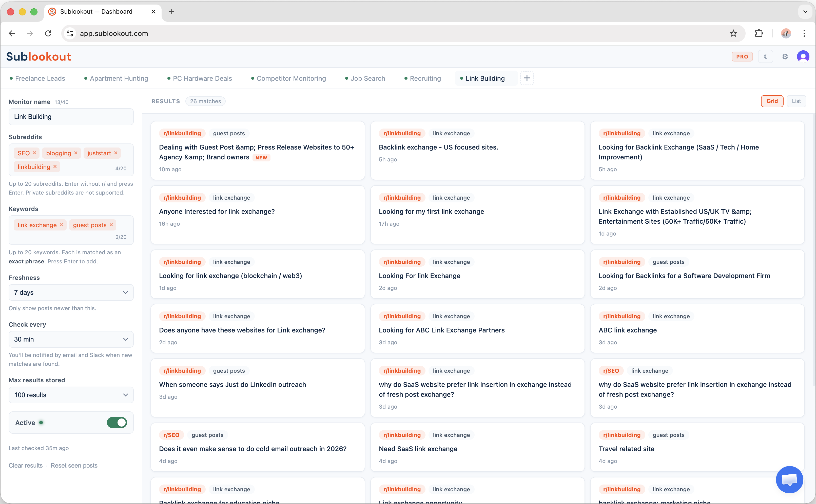Reload the page
The image size is (816, 504).
point(48,33)
